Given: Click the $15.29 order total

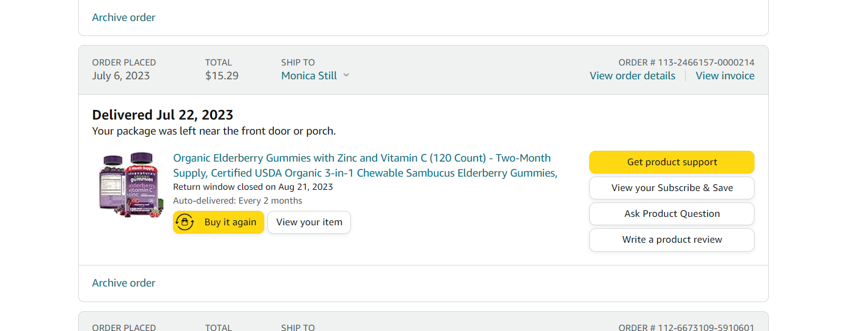Looking at the screenshot, I should pyautogui.click(x=222, y=76).
